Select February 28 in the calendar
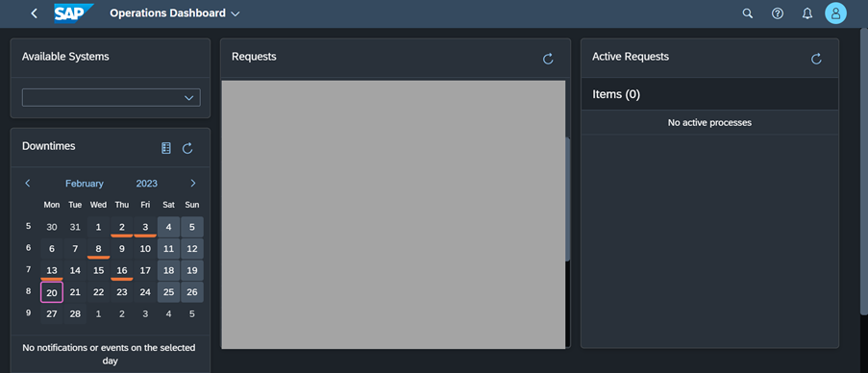 coord(75,313)
